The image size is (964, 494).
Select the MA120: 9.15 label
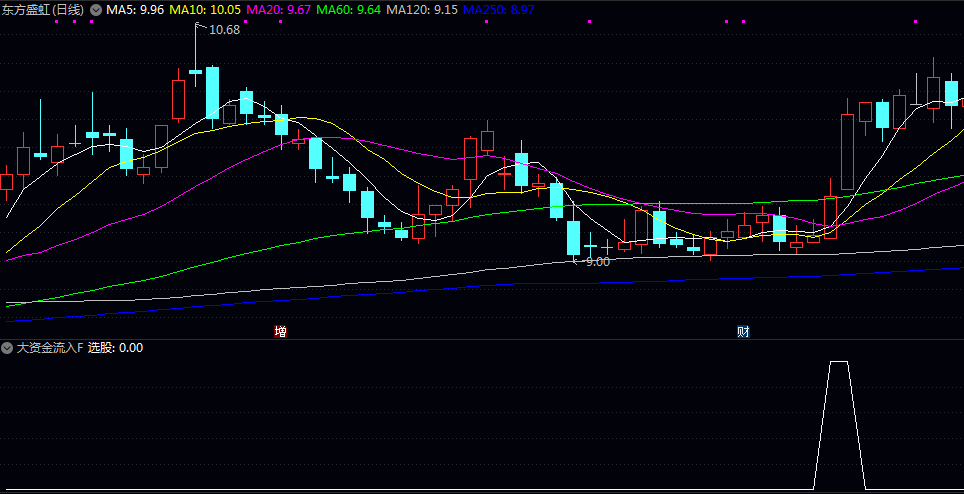pos(422,9)
